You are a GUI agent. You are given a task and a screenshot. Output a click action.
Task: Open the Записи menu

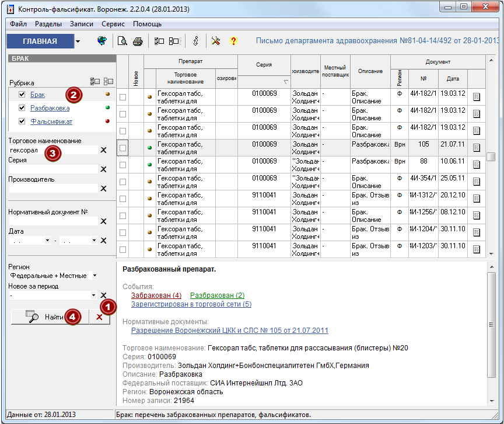(x=82, y=24)
